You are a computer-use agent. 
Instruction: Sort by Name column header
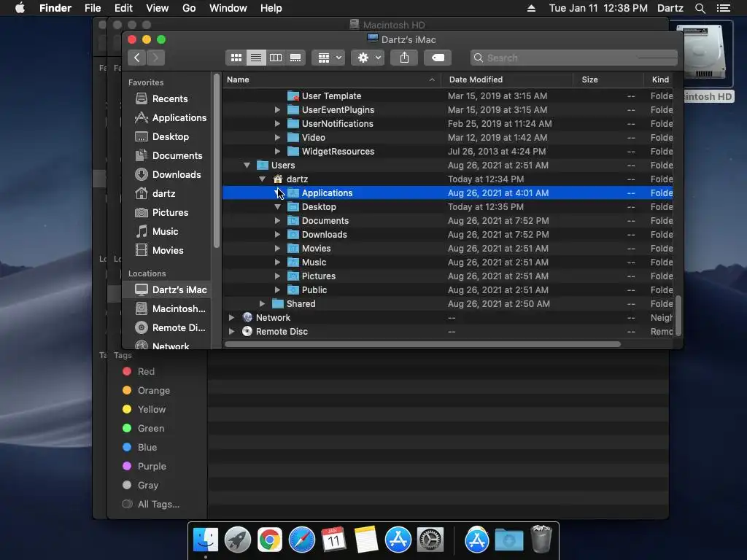(x=332, y=79)
